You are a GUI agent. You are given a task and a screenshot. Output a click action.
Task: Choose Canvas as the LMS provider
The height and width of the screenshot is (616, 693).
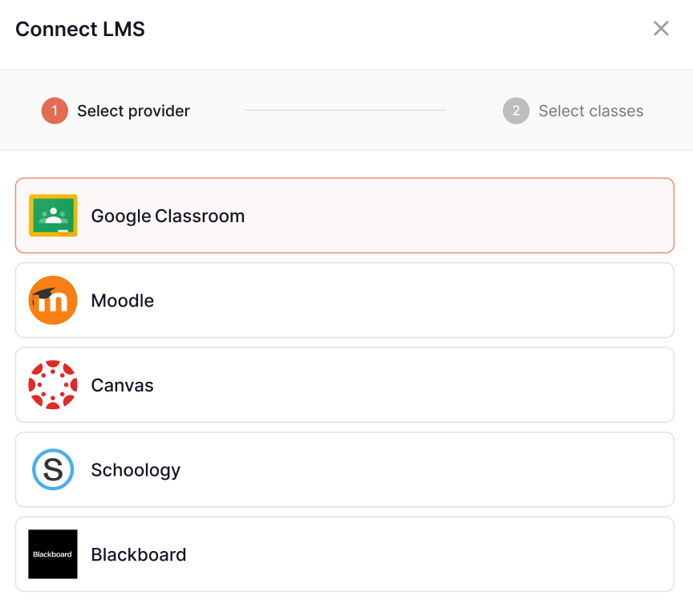click(345, 385)
